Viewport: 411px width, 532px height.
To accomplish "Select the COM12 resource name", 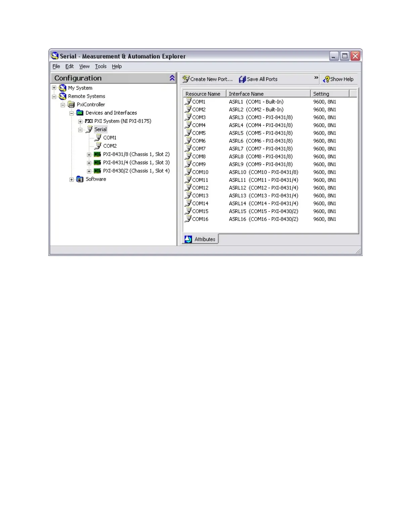I will click(200, 188).
